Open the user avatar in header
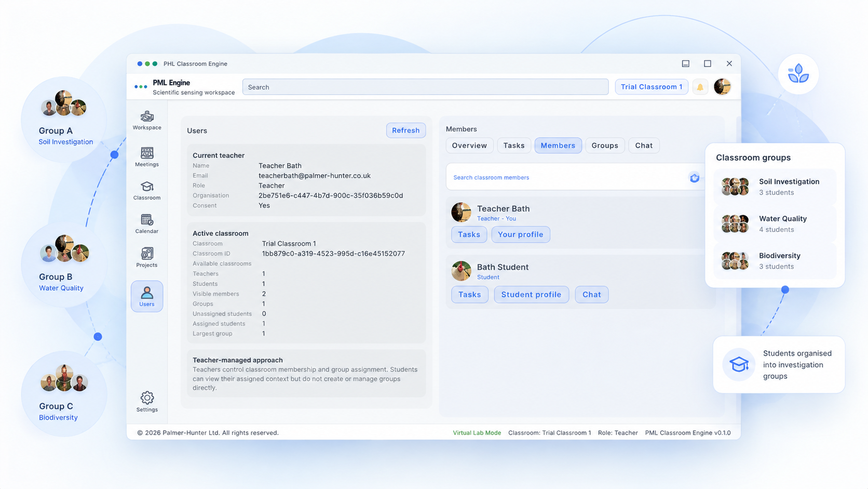 [722, 87]
